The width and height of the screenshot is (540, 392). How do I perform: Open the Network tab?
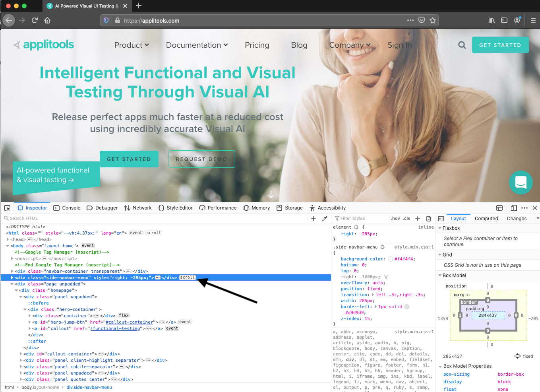coord(138,208)
